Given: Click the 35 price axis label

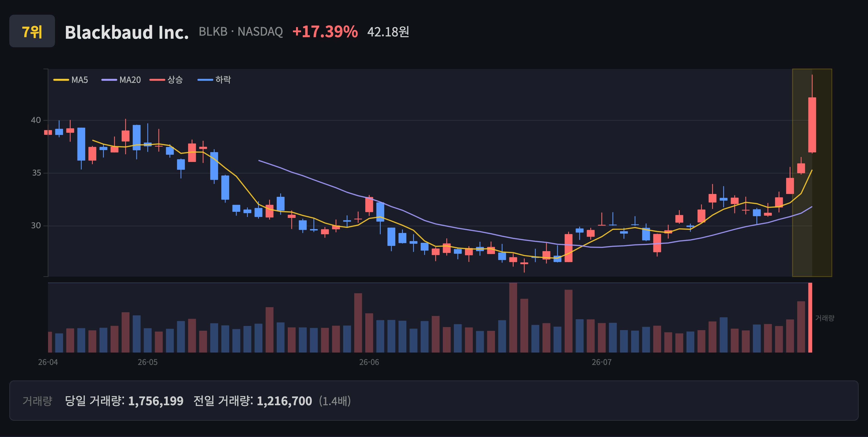Looking at the screenshot, I should pos(36,173).
